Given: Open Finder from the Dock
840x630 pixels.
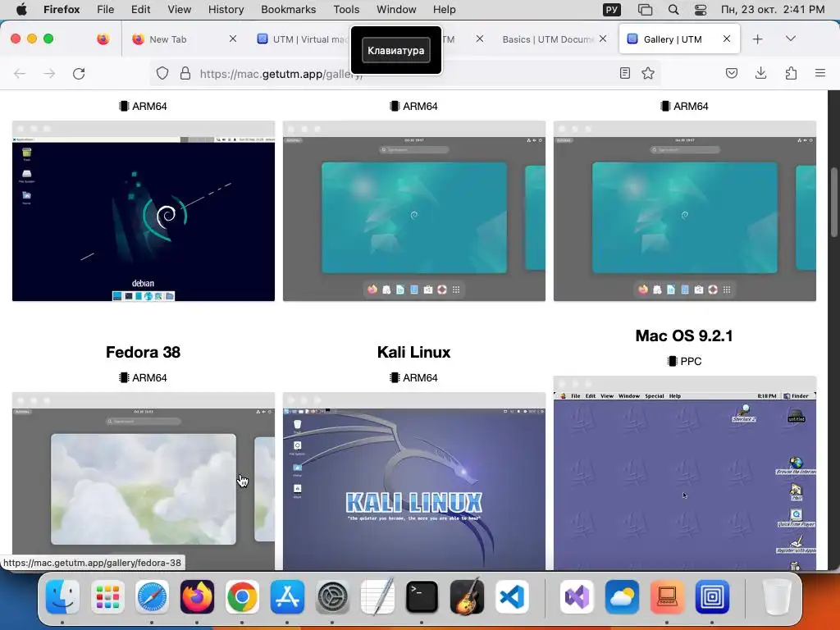Looking at the screenshot, I should point(62,596).
